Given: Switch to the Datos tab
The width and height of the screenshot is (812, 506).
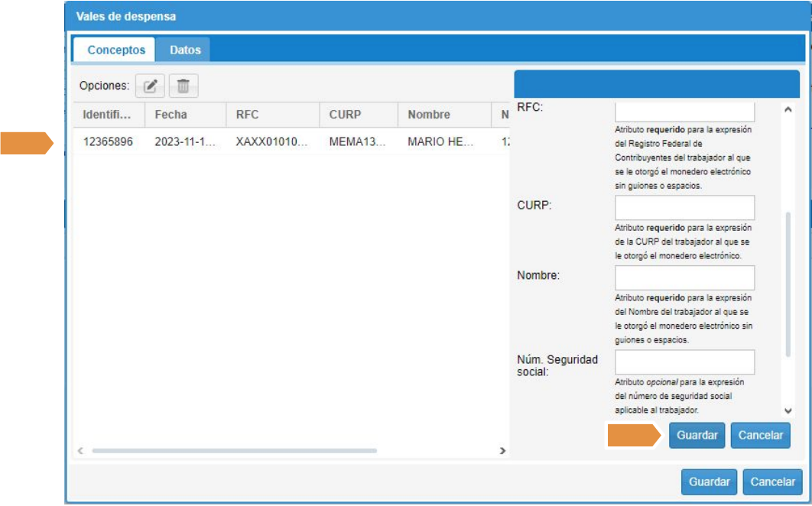Looking at the screenshot, I should 185,50.
